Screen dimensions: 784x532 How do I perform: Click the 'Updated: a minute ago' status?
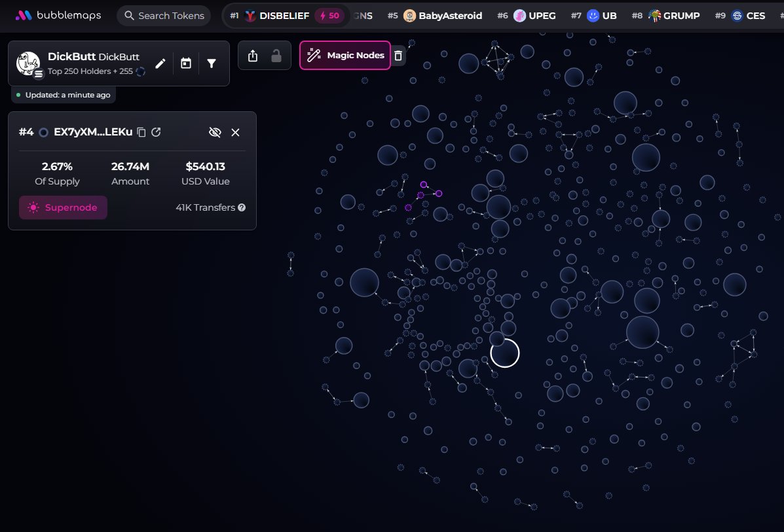64,95
